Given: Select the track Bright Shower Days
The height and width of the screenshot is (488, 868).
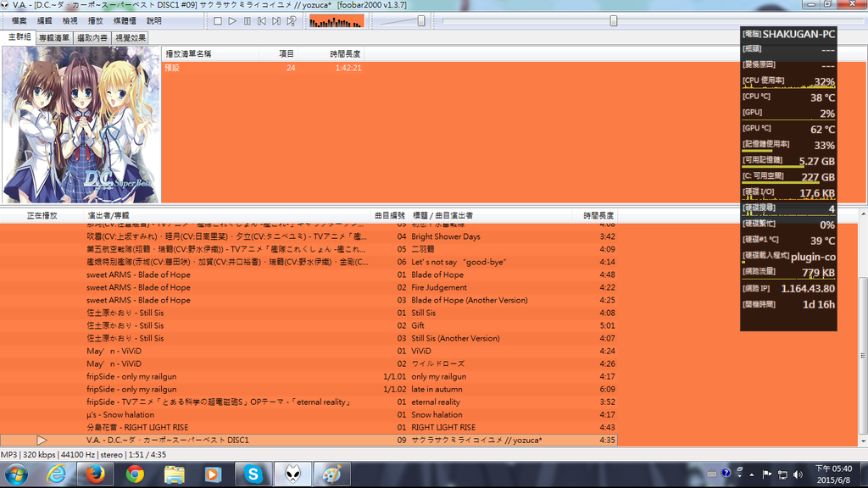Looking at the screenshot, I should pos(309,237).
